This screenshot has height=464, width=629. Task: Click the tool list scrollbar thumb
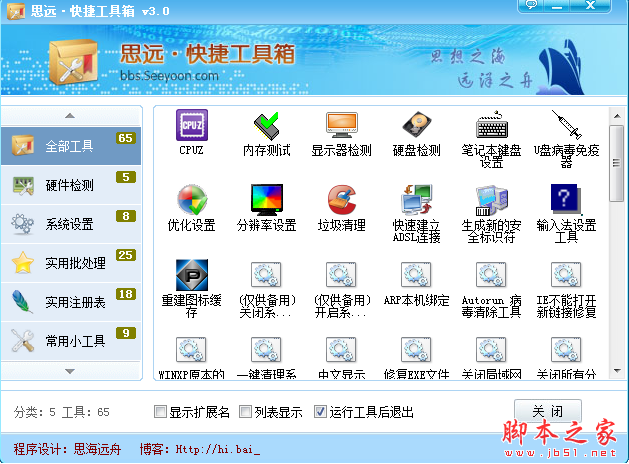point(617,163)
